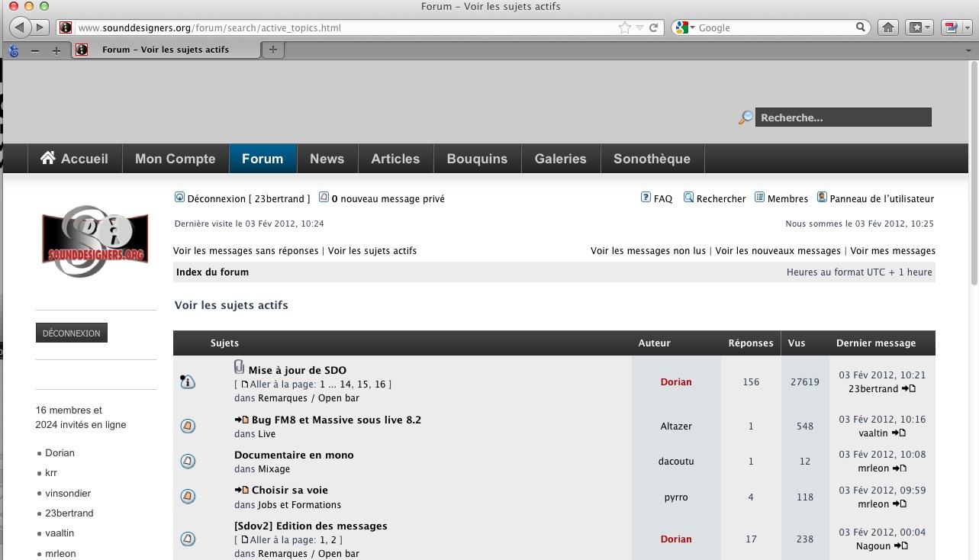
Task: Click the paperclip icon beside Mise à jour de SDO
Action: pyautogui.click(x=239, y=367)
